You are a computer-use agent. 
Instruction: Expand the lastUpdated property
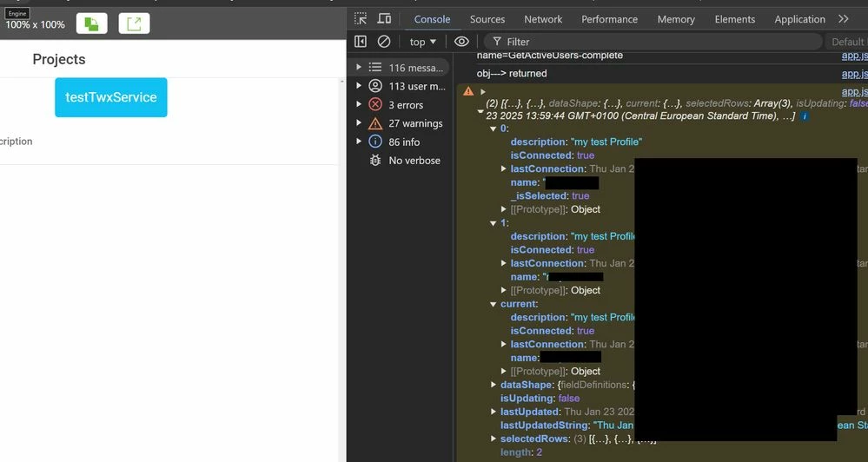[494, 412]
